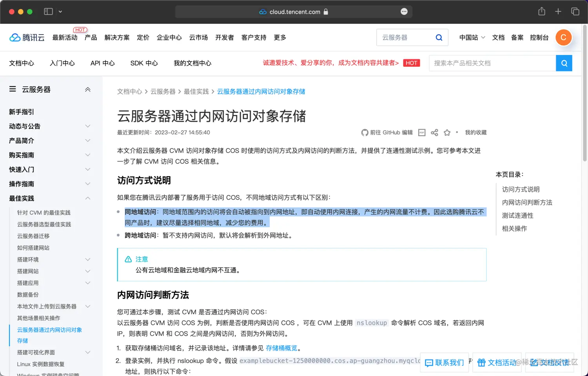Click the hamburger menu icon beside 云服务器
This screenshot has height=376, width=588.
[x=13, y=89]
